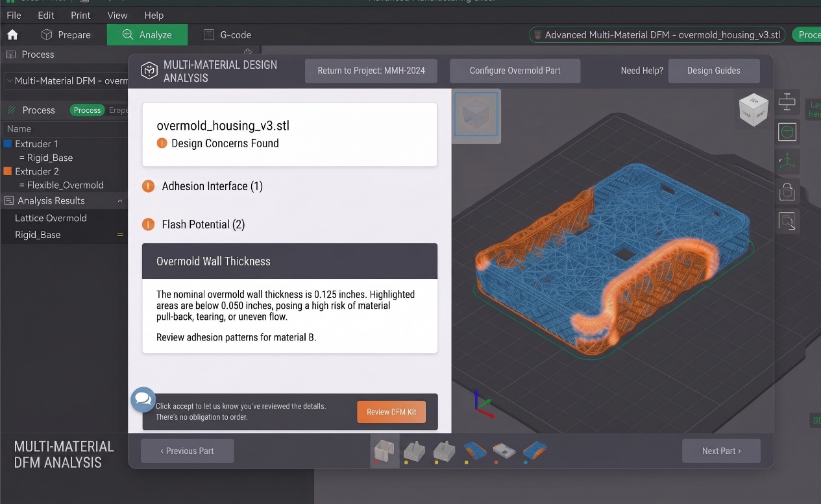This screenshot has height=504, width=821.
Task: Open the Help menu
Action: tap(154, 15)
